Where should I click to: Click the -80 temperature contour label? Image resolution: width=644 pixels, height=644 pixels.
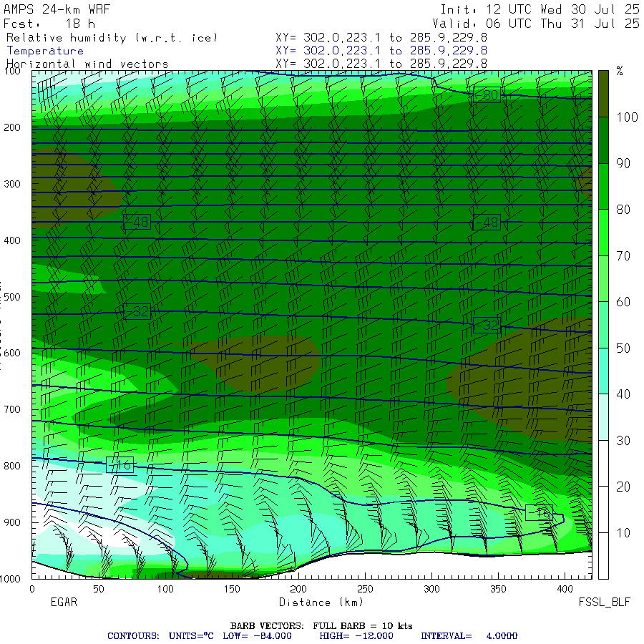tap(487, 95)
